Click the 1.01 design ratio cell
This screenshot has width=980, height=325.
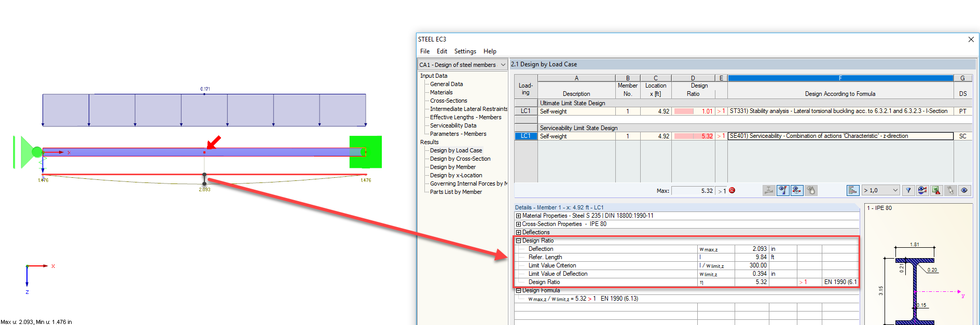coord(693,111)
